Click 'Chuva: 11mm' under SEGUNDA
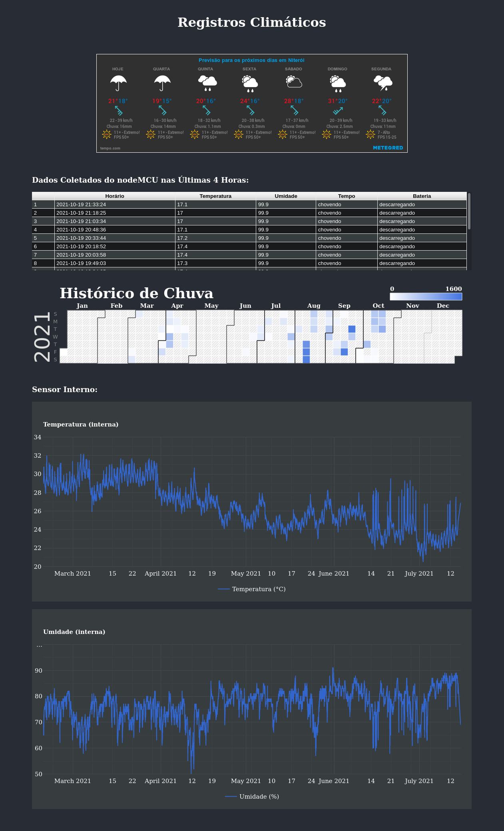This screenshot has height=831, width=504. [383, 126]
